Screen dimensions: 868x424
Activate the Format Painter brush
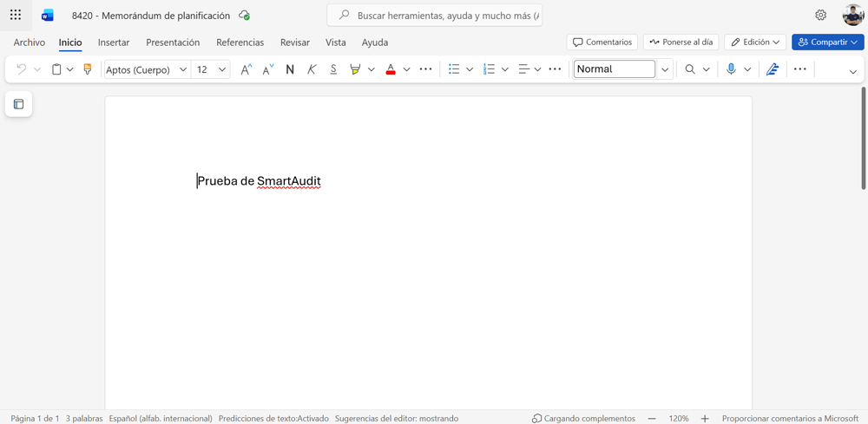[87, 69]
